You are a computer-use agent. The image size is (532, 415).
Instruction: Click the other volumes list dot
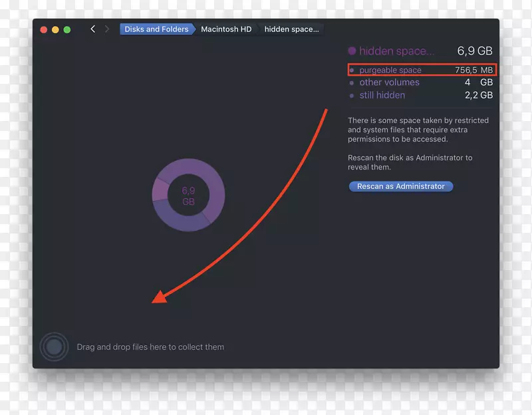[x=352, y=82]
